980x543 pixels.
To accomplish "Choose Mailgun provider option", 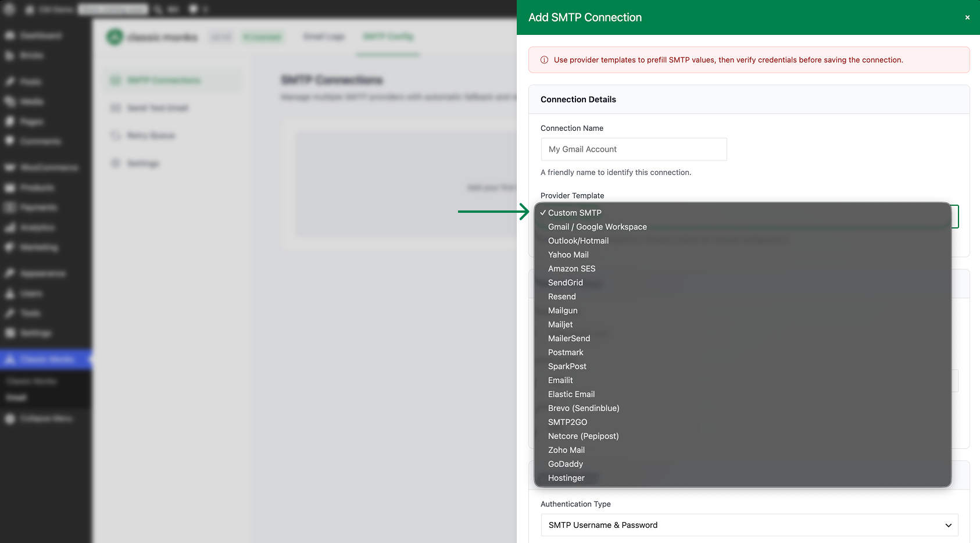I will click(742, 310).
